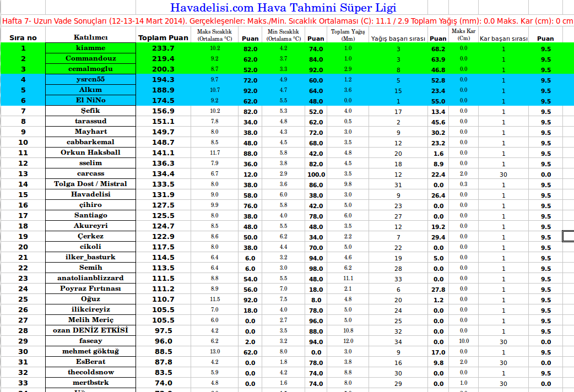Select the Poyraz Fırtınası participant cell
The height and width of the screenshot is (392, 574).
90,288
